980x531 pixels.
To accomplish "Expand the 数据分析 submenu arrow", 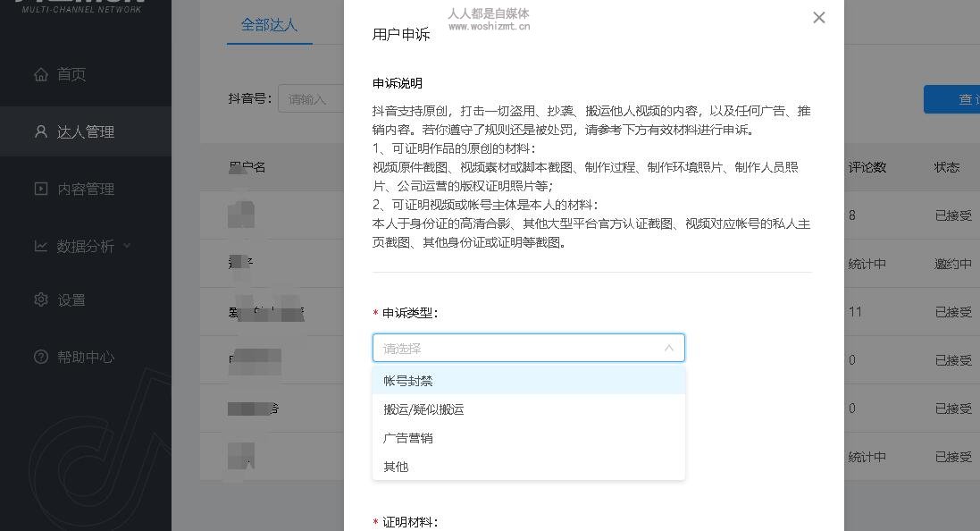I will (x=127, y=246).
